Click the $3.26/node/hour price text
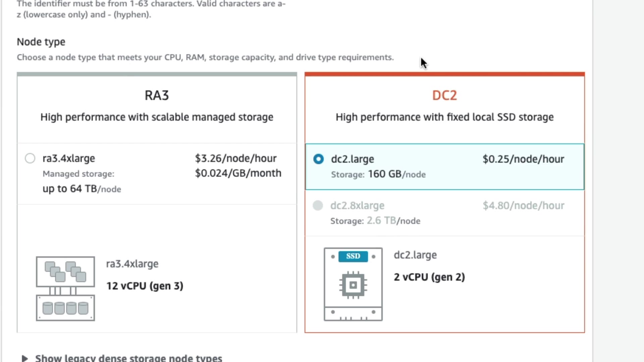 tap(235, 158)
